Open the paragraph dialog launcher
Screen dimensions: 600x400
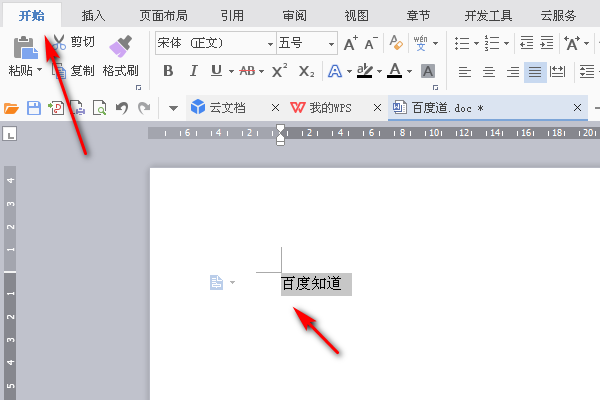click(435, 88)
